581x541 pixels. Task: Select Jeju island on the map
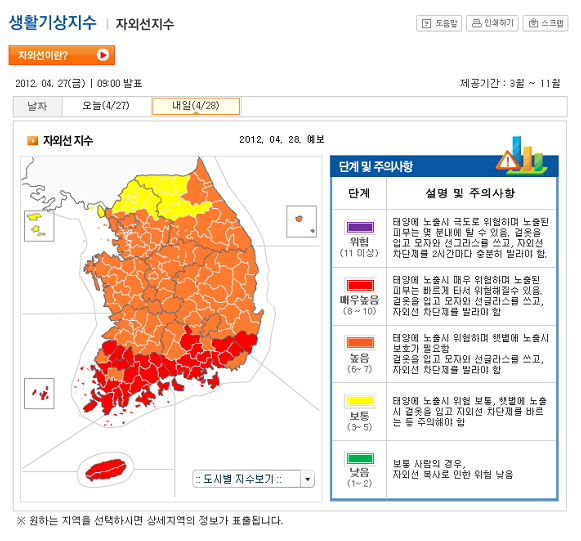point(106,470)
